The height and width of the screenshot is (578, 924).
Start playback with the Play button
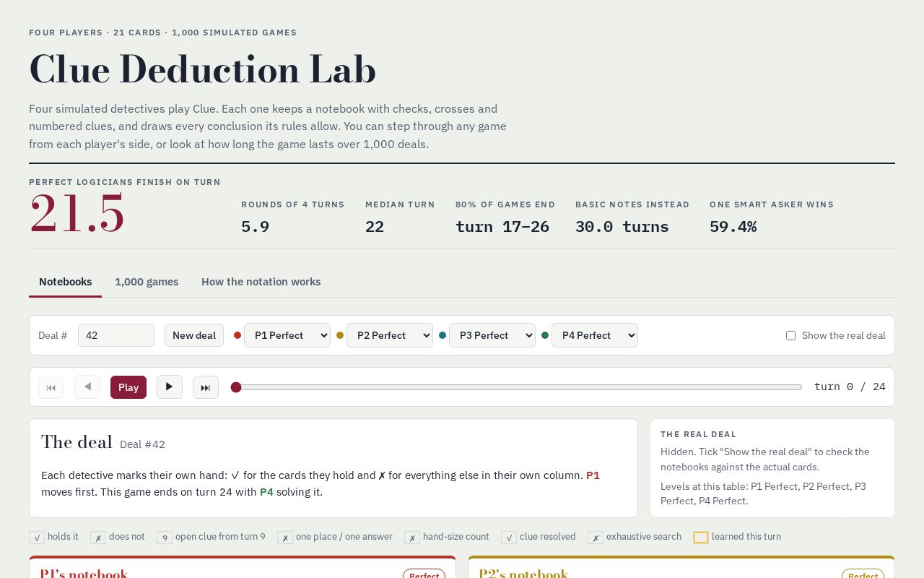[x=128, y=387]
